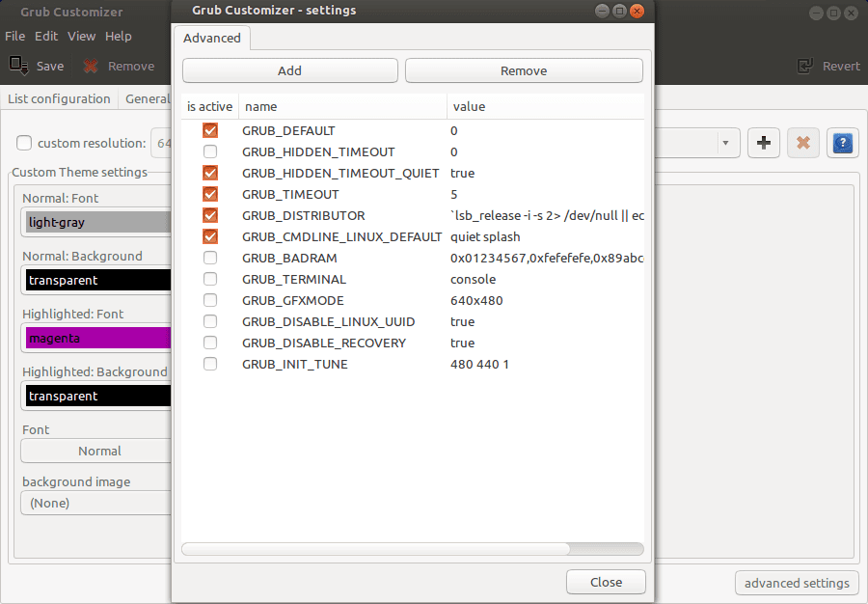The image size is (868, 604).
Task: Enable GRUB_INIT_TUNE checkbox
Action: tap(210, 364)
